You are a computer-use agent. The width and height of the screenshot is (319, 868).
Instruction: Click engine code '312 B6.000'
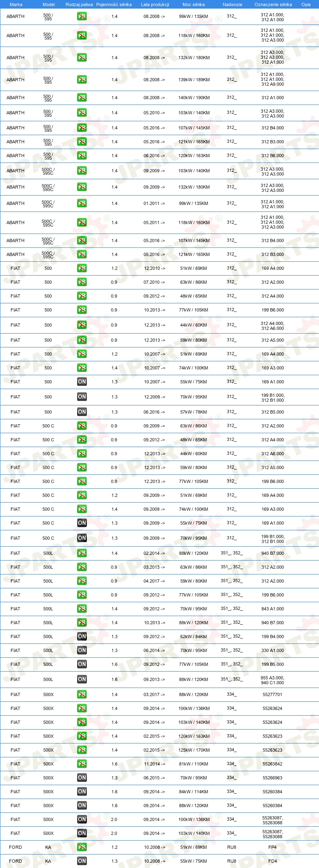pyautogui.click(x=272, y=156)
